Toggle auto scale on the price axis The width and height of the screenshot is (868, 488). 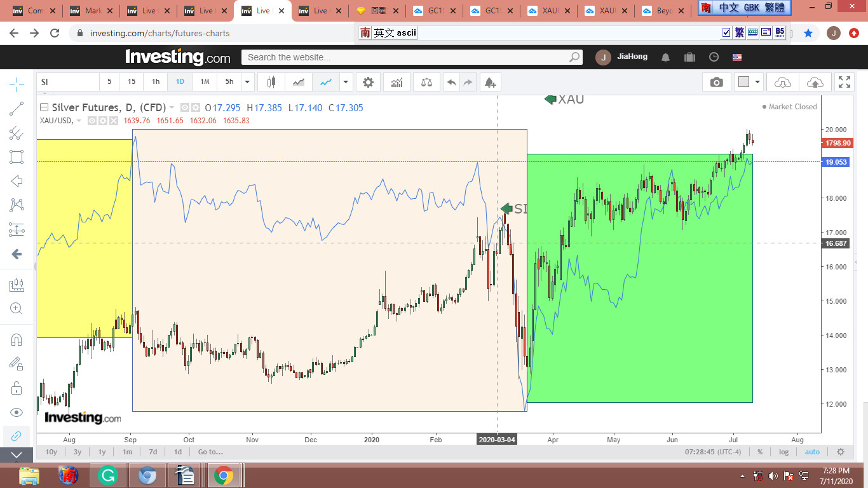(x=812, y=452)
